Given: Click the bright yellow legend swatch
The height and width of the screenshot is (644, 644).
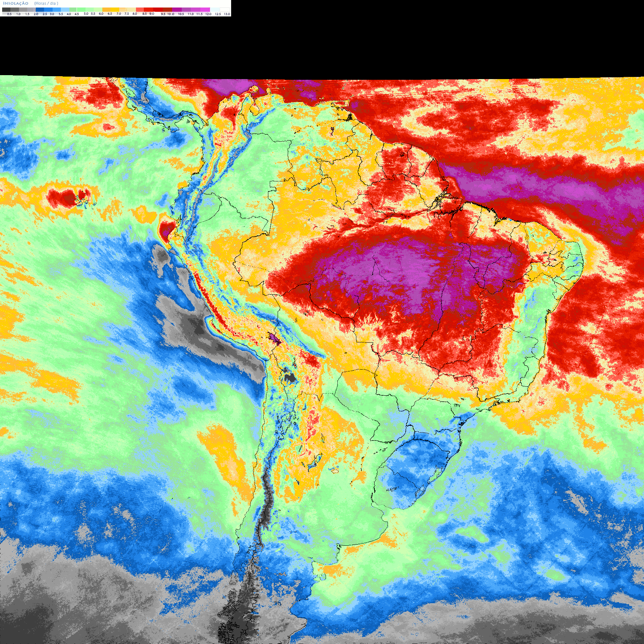Looking at the screenshot, I should point(115,10).
